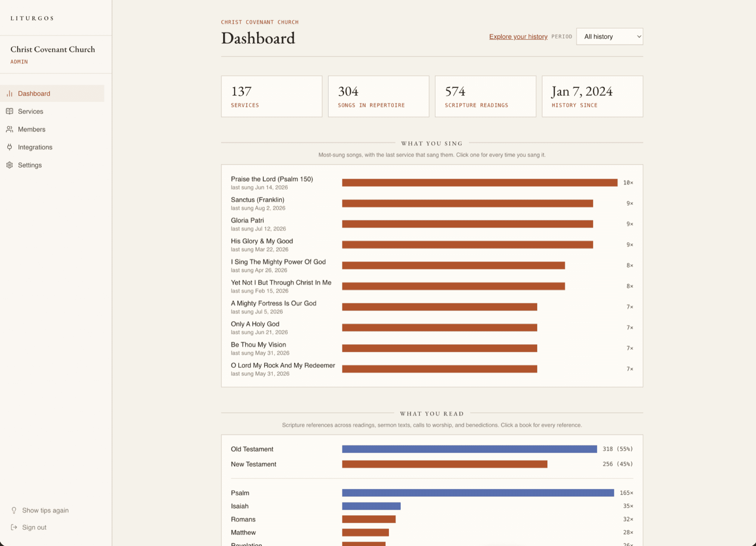
Task: Click the 574 Scripture Readings card
Action: point(486,96)
